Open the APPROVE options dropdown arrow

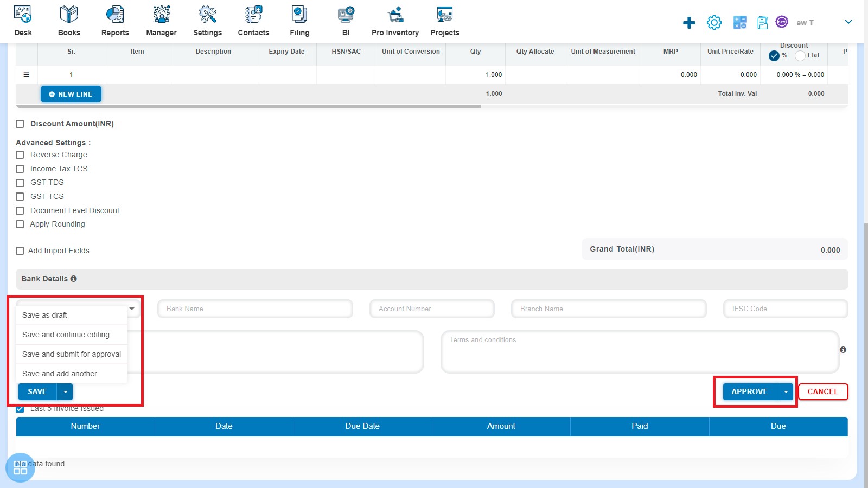pyautogui.click(x=786, y=391)
